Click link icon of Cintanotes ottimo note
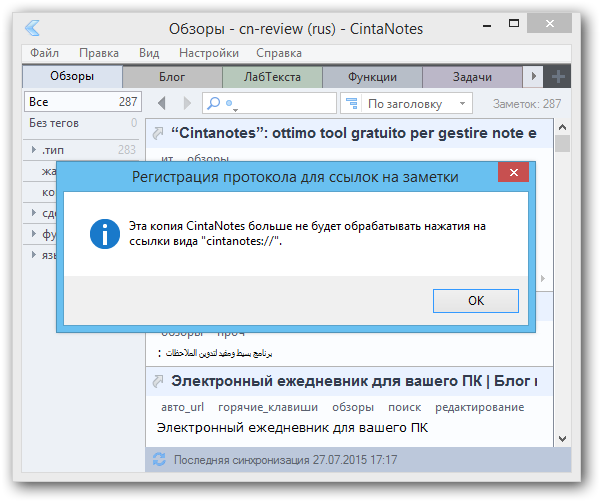Viewport: 601px width, 502px height. (158, 133)
